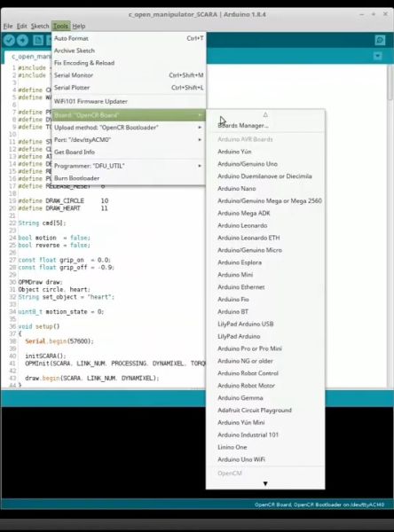
Task: Open the Serial Monitor magnifier icon
Action: pyautogui.click(x=380, y=40)
